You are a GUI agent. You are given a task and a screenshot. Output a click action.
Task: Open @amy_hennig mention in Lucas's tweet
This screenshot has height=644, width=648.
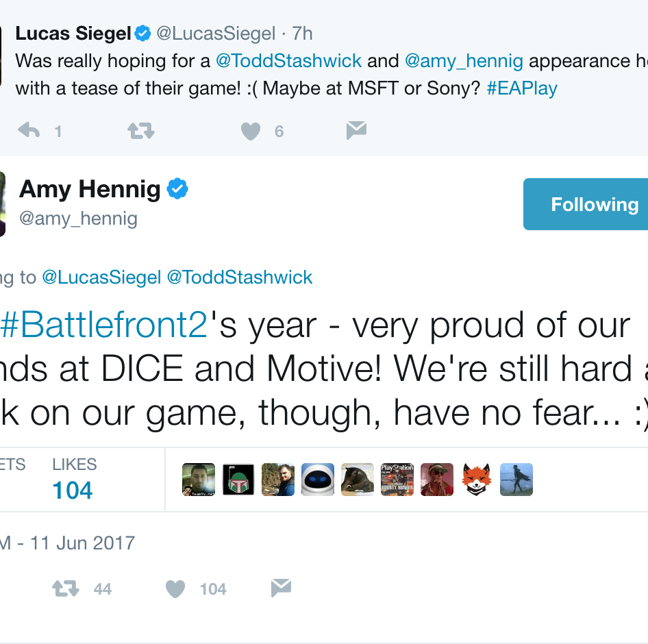pyautogui.click(x=464, y=62)
